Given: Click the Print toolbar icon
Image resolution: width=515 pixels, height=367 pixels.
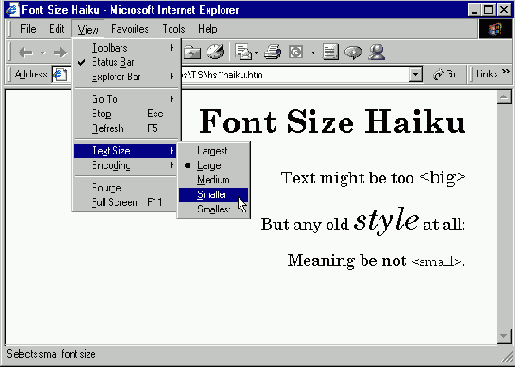Looking at the screenshot, I should [x=273, y=52].
